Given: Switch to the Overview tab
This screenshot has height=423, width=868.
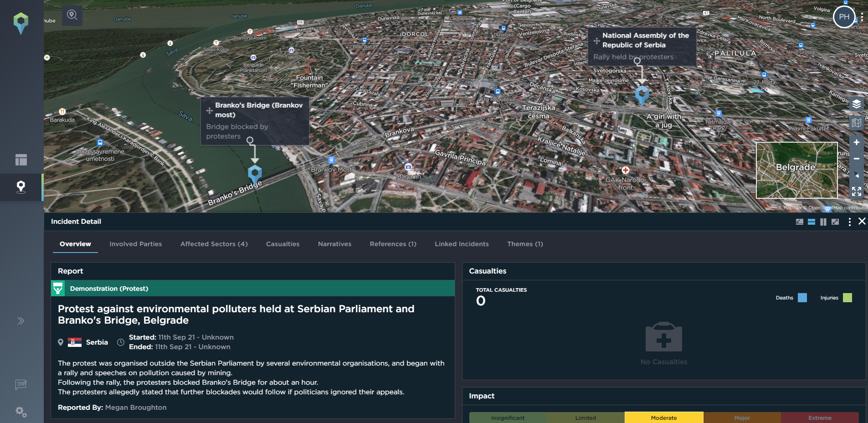Looking at the screenshot, I should [75, 244].
